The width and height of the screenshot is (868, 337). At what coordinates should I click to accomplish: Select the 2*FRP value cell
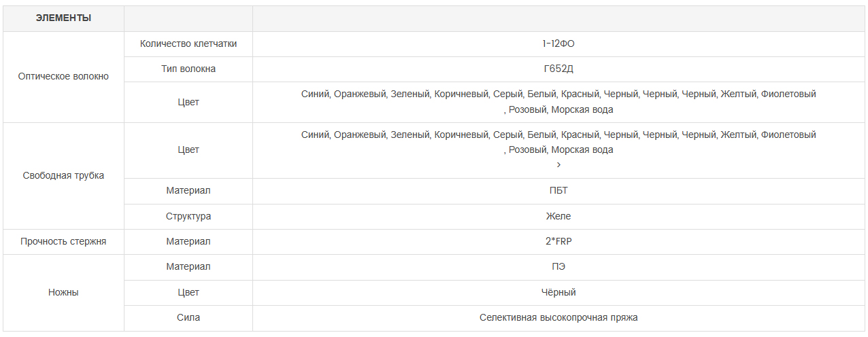[558, 242]
